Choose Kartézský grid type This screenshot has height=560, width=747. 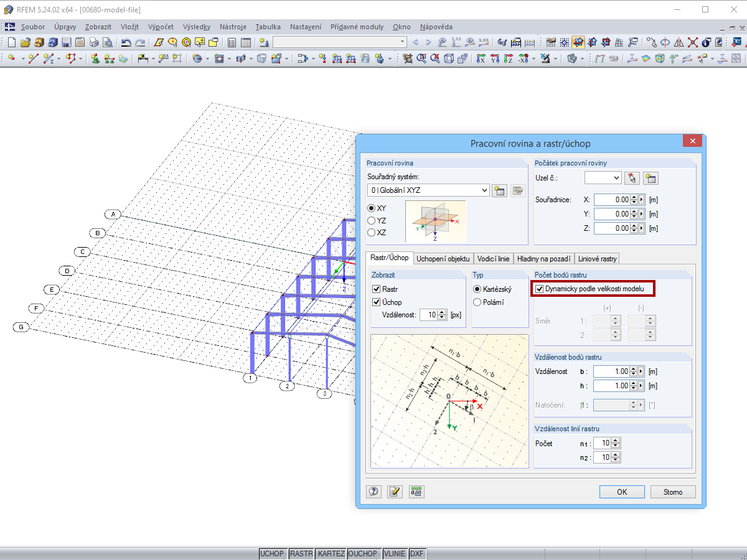click(477, 289)
